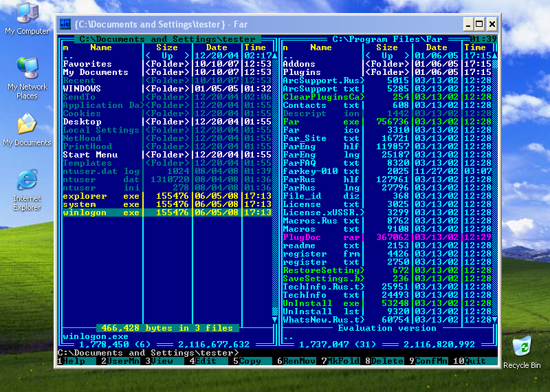Select Contacts.txt file row
The image size is (550, 392).
(387, 105)
